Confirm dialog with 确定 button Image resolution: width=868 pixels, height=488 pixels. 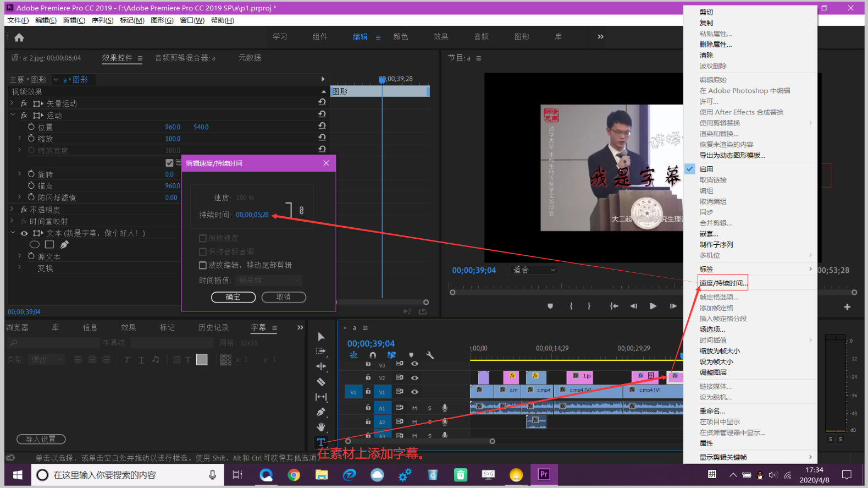[x=234, y=297]
